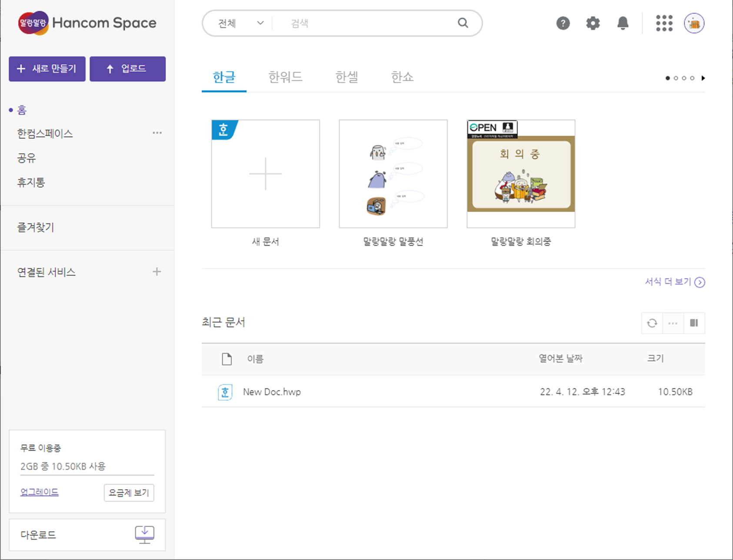The width and height of the screenshot is (733, 560).
Task: Open the 전체 search scope dropdown
Action: pyautogui.click(x=240, y=23)
